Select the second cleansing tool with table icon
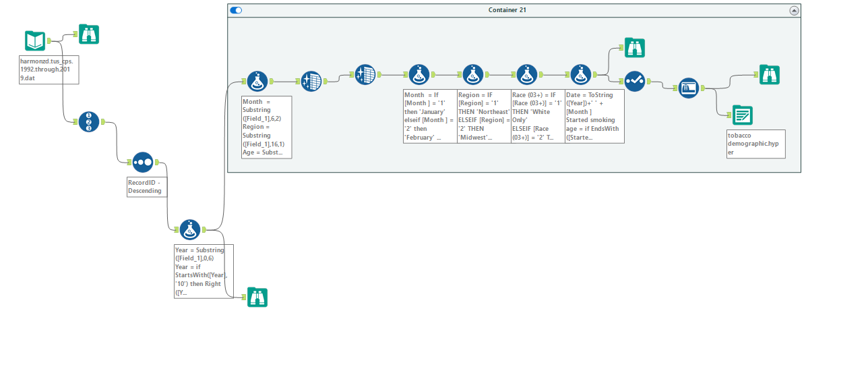Image resolution: width=868 pixels, height=373 pixels. click(365, 75)
